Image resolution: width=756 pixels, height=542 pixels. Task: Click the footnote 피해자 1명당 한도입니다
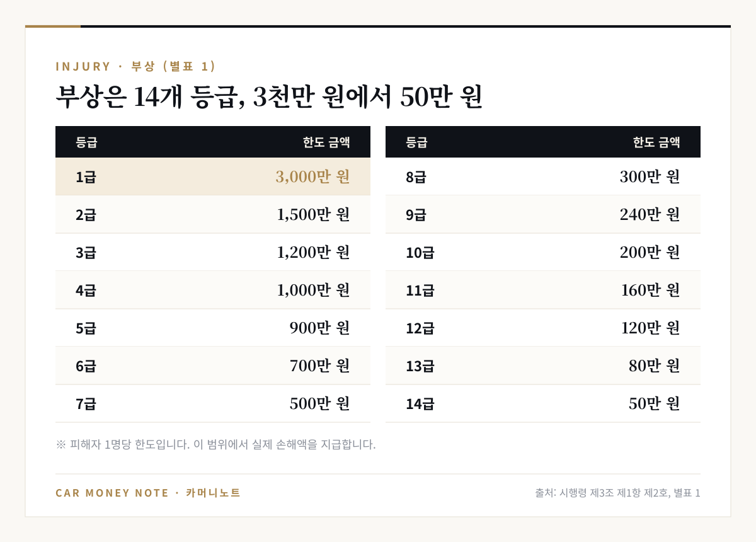[x=215, y=444]
